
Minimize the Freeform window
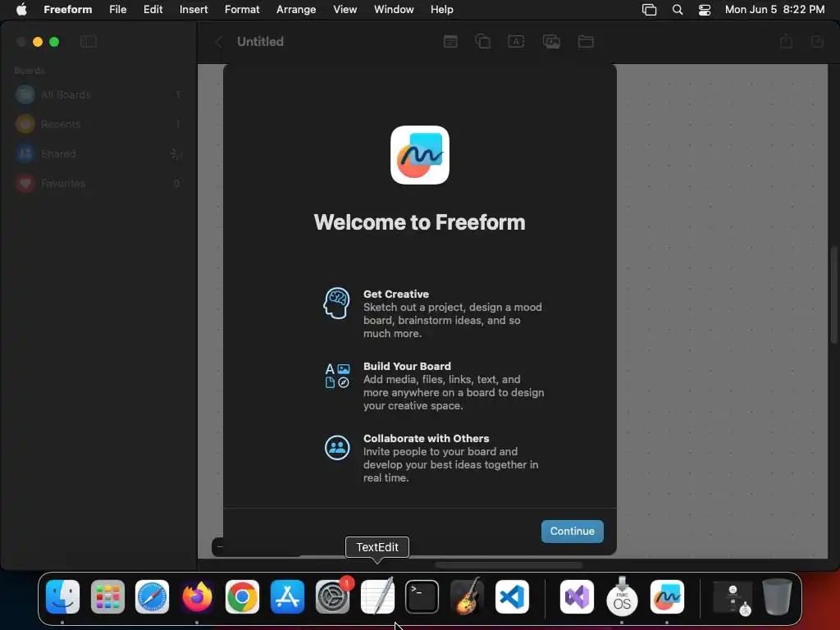[38, 42]
